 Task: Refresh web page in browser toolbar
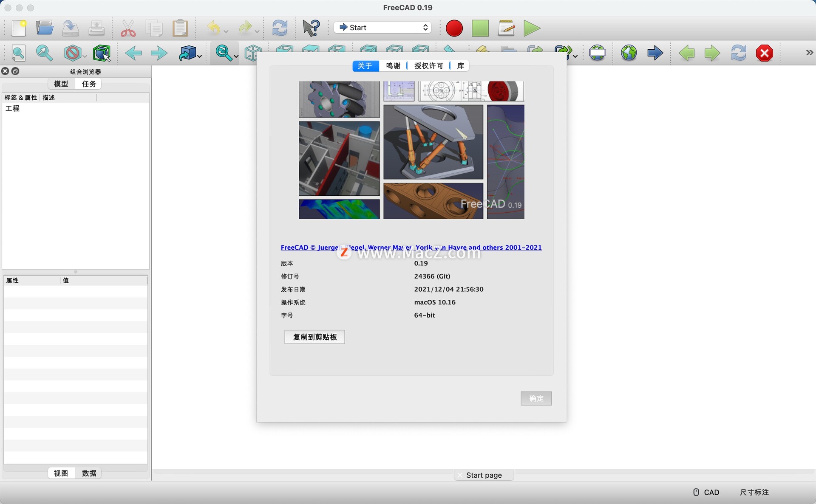(x=739, y=53)
